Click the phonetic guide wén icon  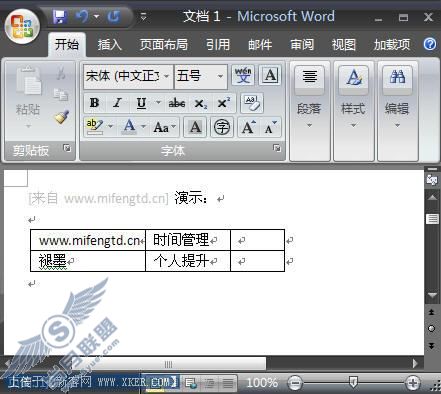(x=243, y=75)
